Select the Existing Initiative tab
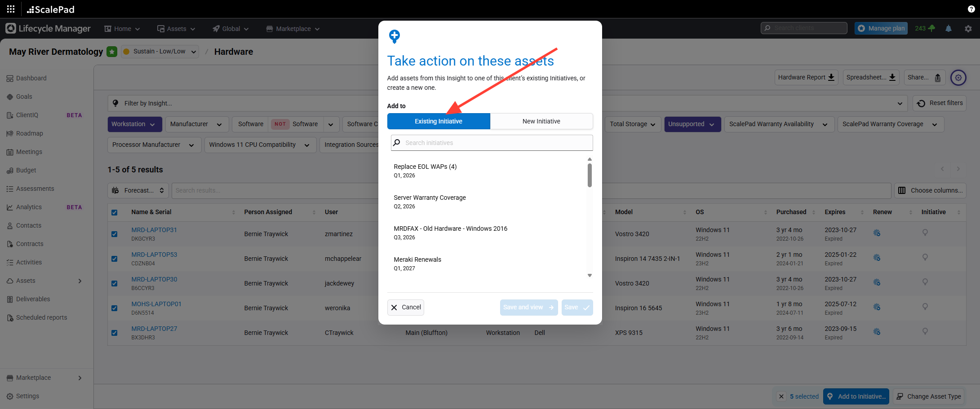 point(438,121)
